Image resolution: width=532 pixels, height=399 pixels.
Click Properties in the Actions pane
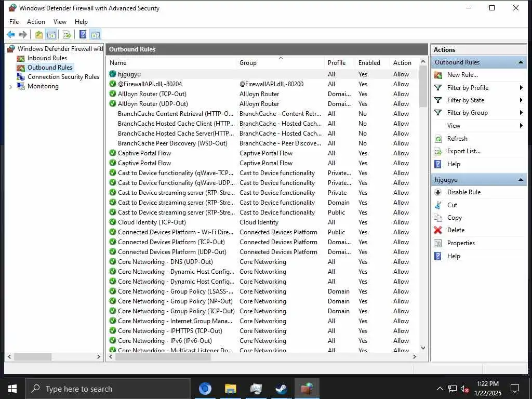point(461,243)
